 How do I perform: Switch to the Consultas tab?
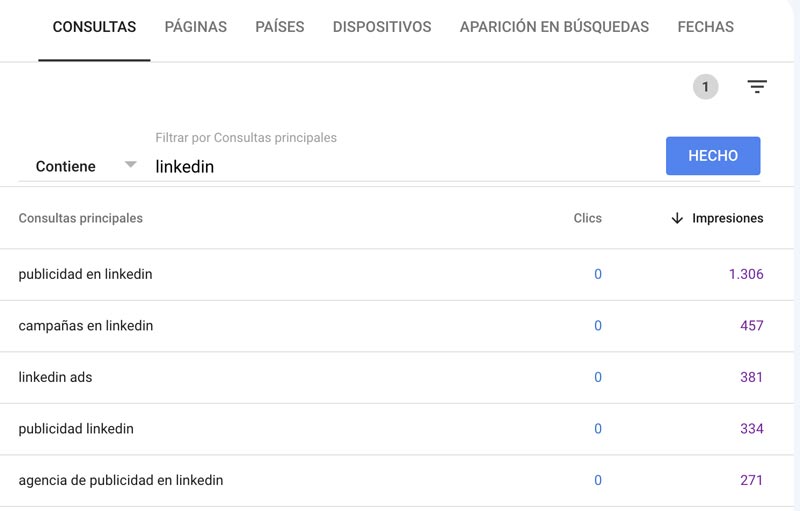click(94, 27)
